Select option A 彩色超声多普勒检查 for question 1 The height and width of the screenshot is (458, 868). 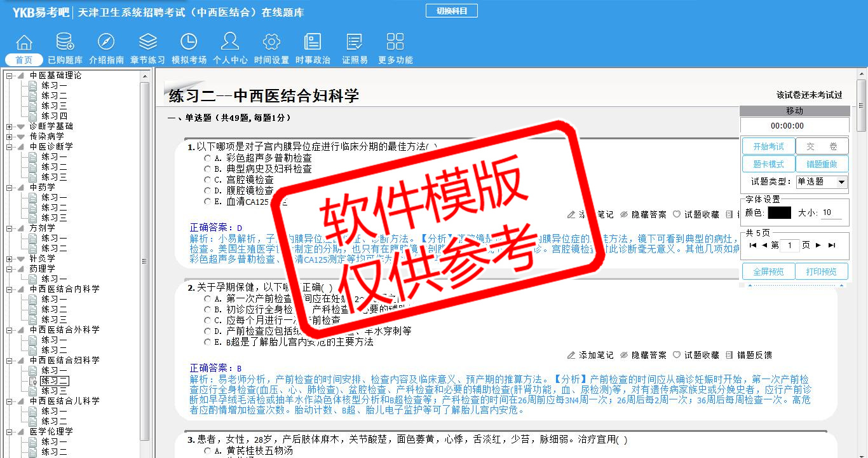(x=208, y=158)
